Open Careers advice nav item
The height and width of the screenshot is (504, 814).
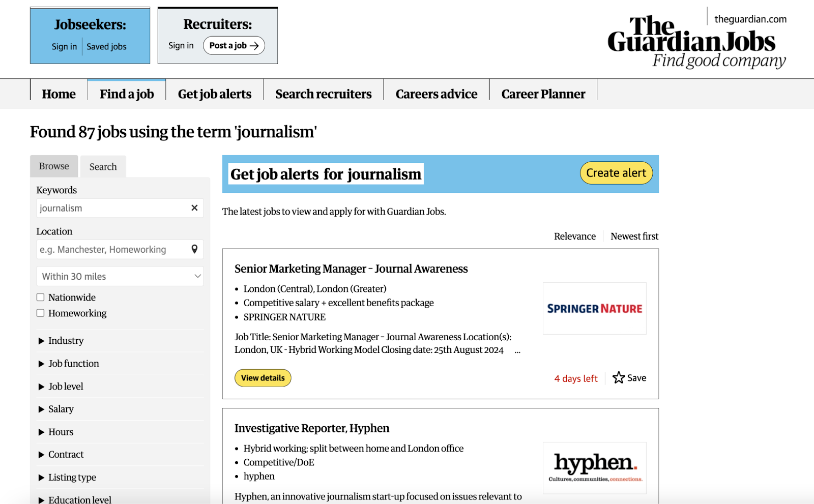[x=437, y=94]
